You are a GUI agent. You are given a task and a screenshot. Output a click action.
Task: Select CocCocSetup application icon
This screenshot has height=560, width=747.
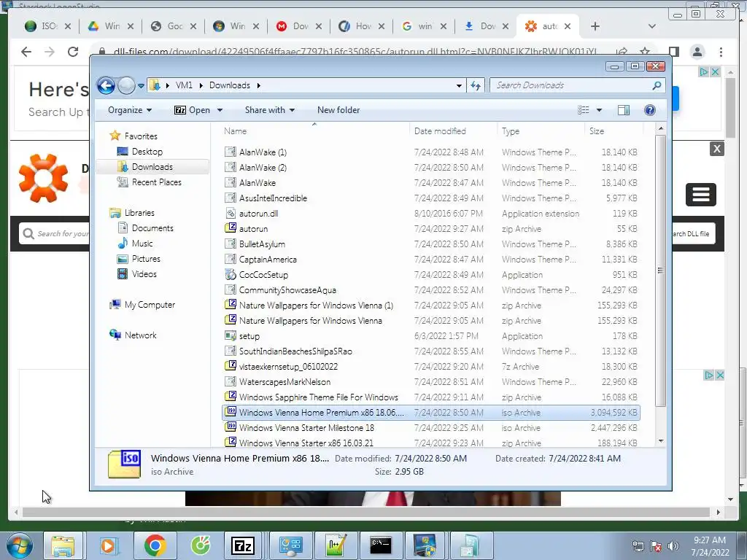coord(231,274)
